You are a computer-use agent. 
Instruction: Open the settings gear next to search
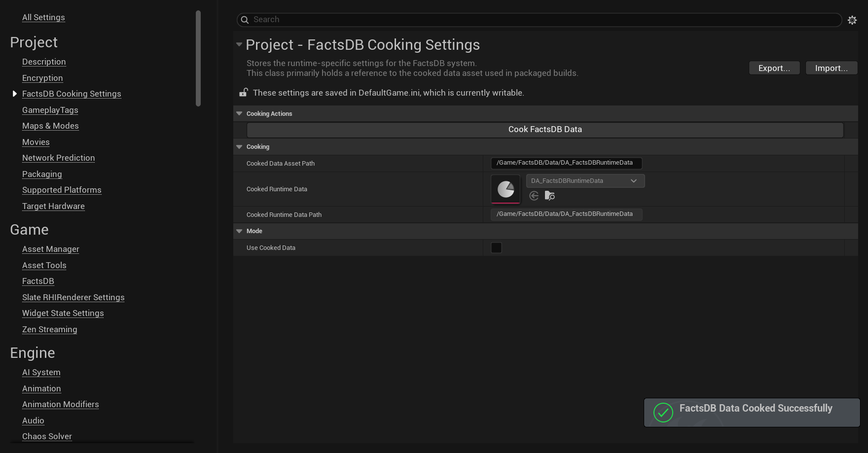(852, 20)
